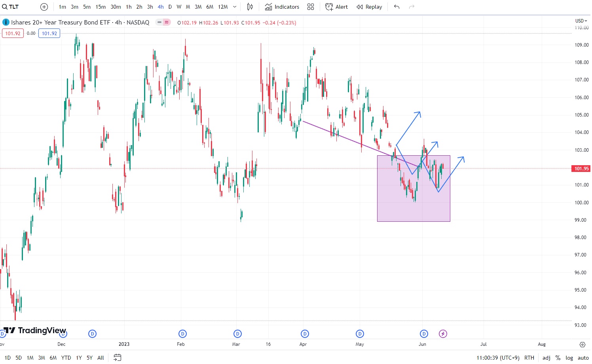
Task: Start bar Replay mode
Action: (x=369, y=7)
